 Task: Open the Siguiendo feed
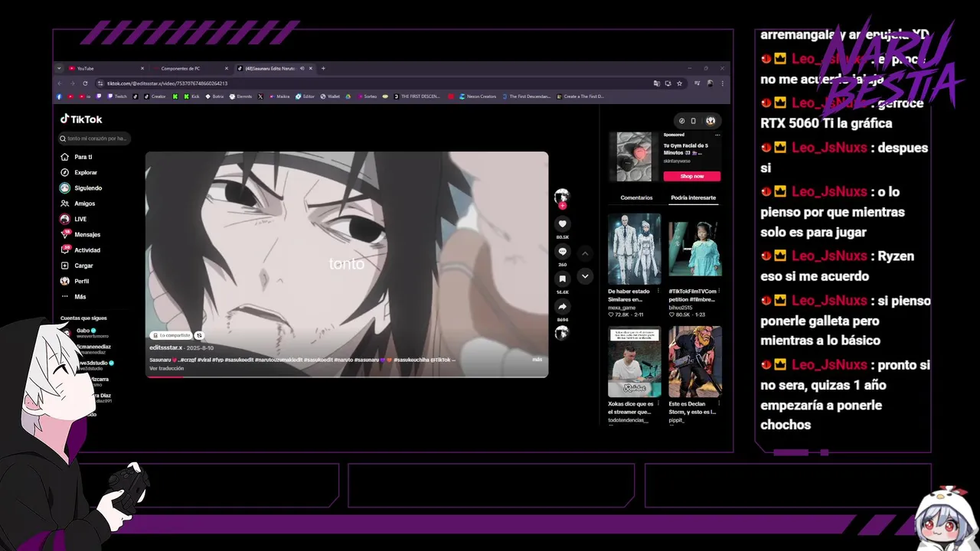click(81, 188)
